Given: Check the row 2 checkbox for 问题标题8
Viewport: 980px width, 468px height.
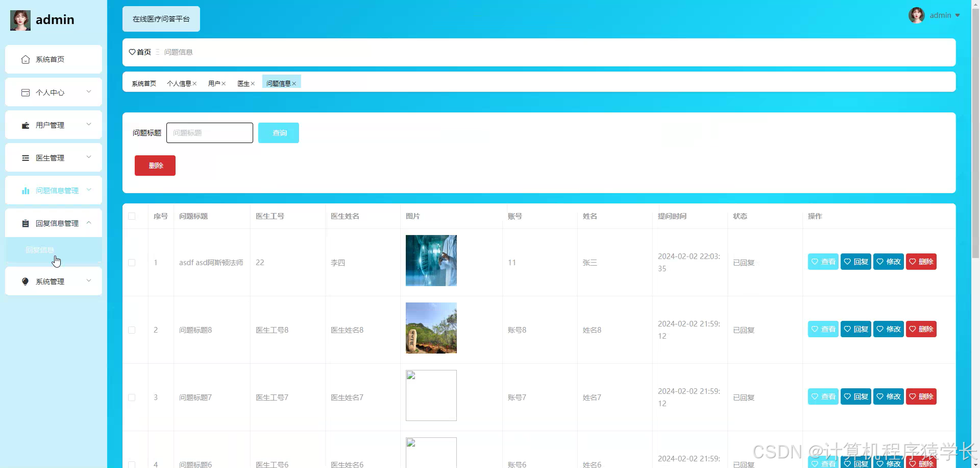Looking at the screenshot, I should 132,330.
